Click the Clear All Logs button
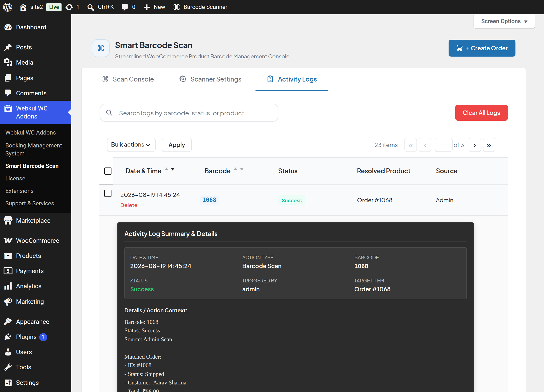The width and height of the screenshot is (544, 392). [481, 113]
